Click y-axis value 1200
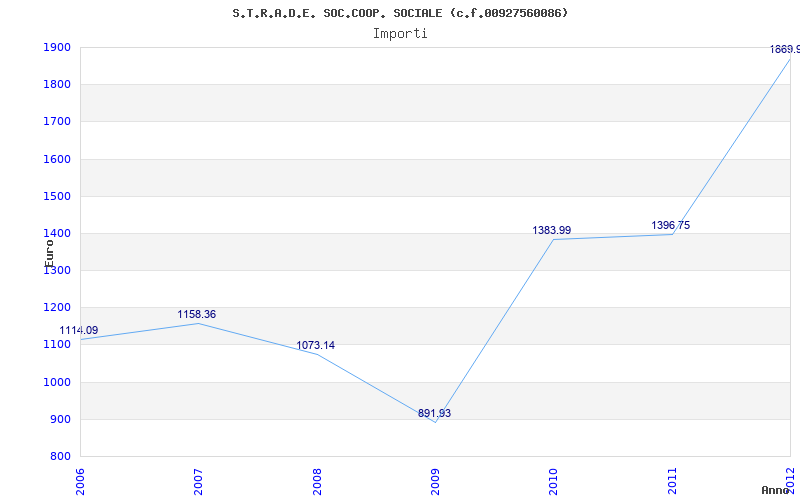This screenshot has height=500, width=800. point(56,308)
